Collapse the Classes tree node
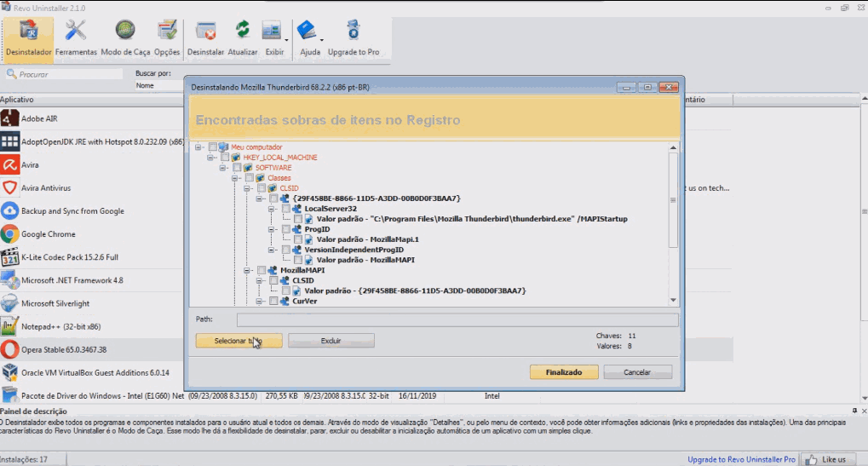This screenshot has width=868, height=466. click(x=235, y=178)
